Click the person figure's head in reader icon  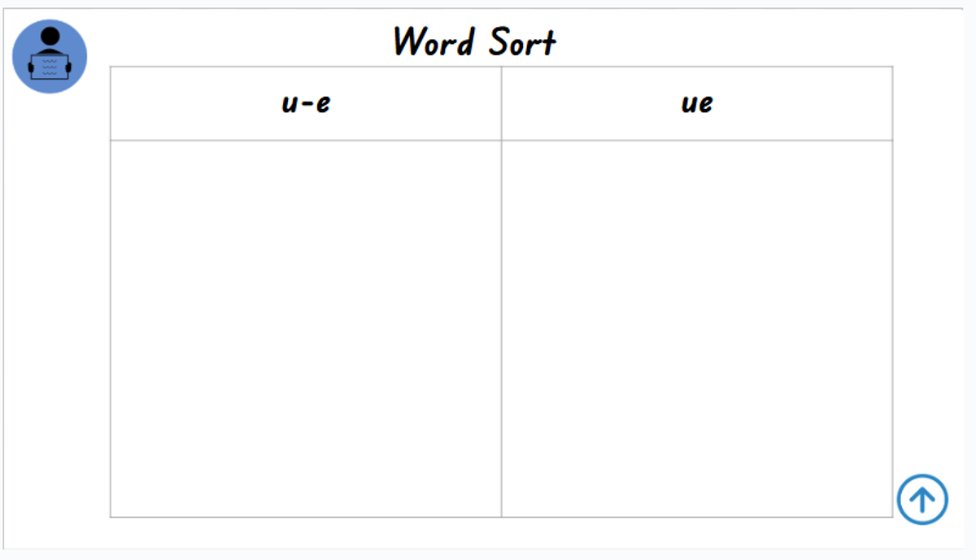click(50, 37)
